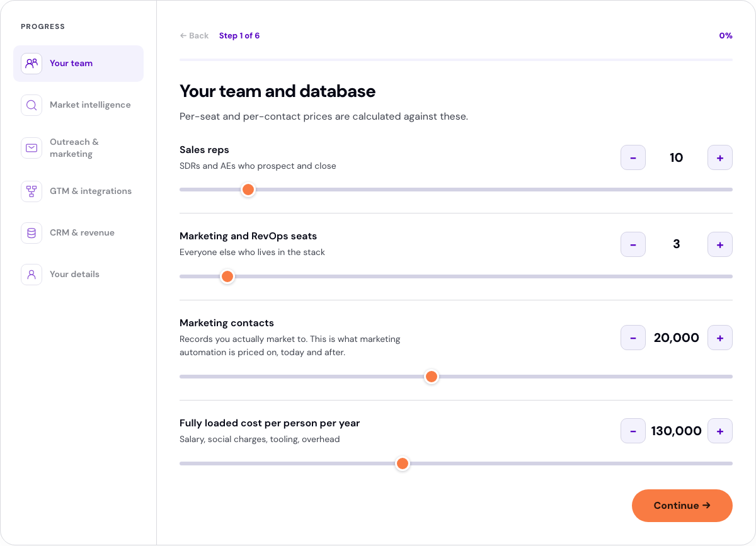The image size is (756, 546).
Task: Open the GTM & integrations step
Action: pyautogui.click(x=78, y=191)
